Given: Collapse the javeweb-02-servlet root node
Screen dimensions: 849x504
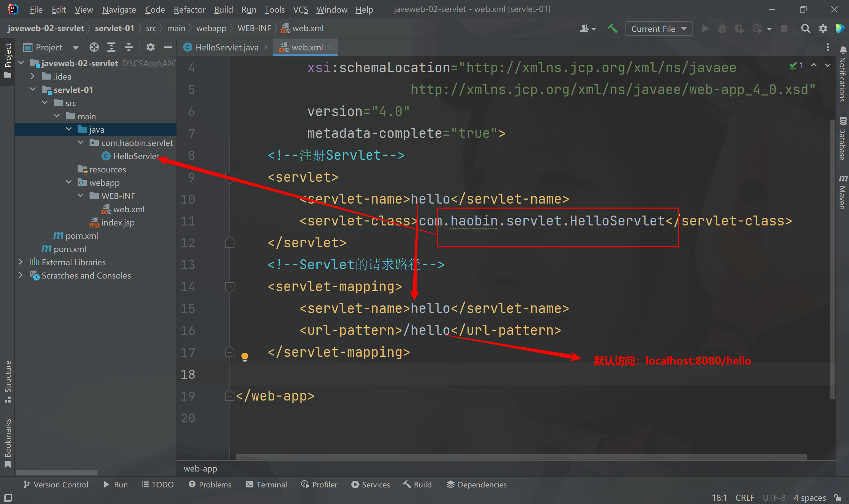Looking at the screenshot, I should coord(21,63).
